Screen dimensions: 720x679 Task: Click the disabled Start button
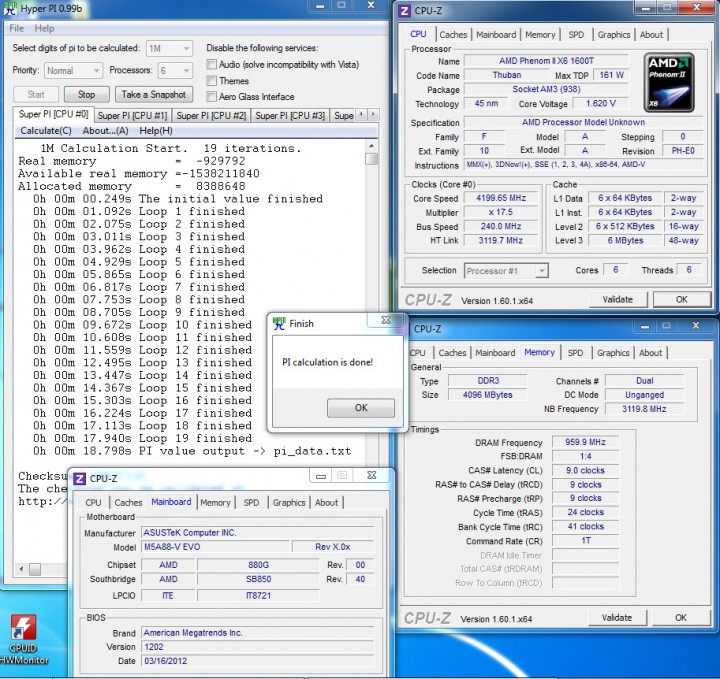click(36, 95)
